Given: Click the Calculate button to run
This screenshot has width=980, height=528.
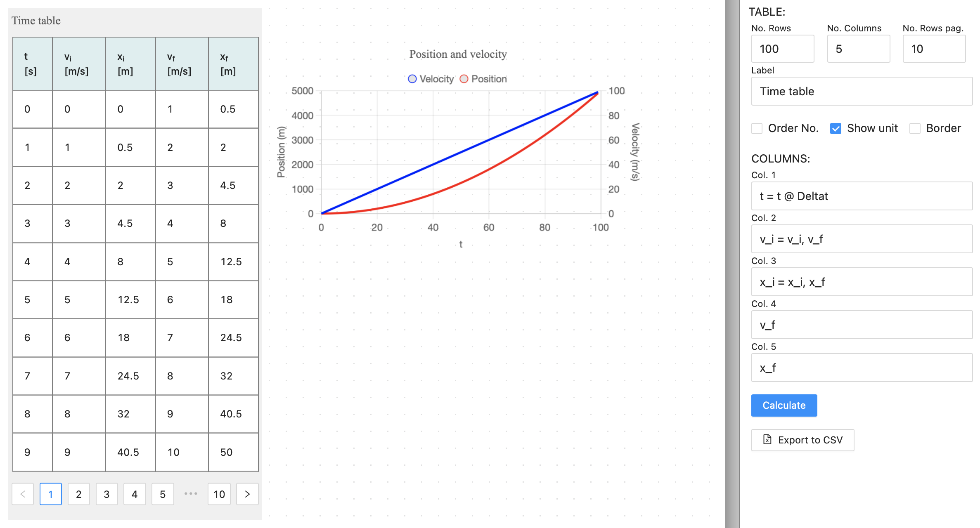Looking at the screenshot, I should 784,405.
